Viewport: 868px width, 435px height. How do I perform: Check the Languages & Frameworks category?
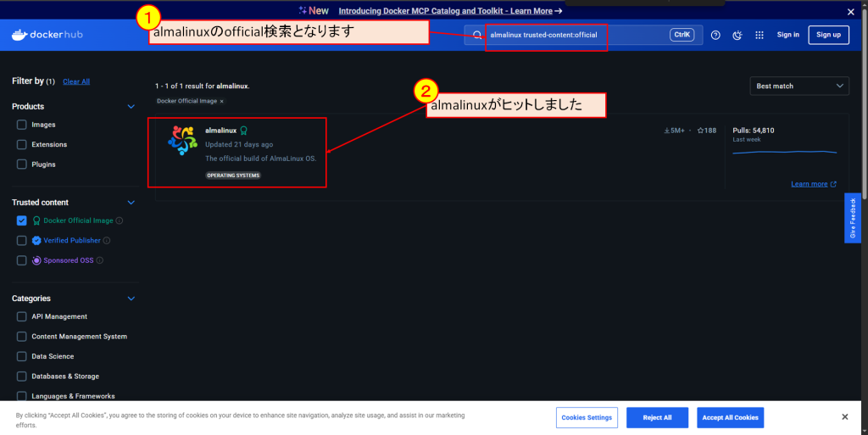[x=21, y=396]
